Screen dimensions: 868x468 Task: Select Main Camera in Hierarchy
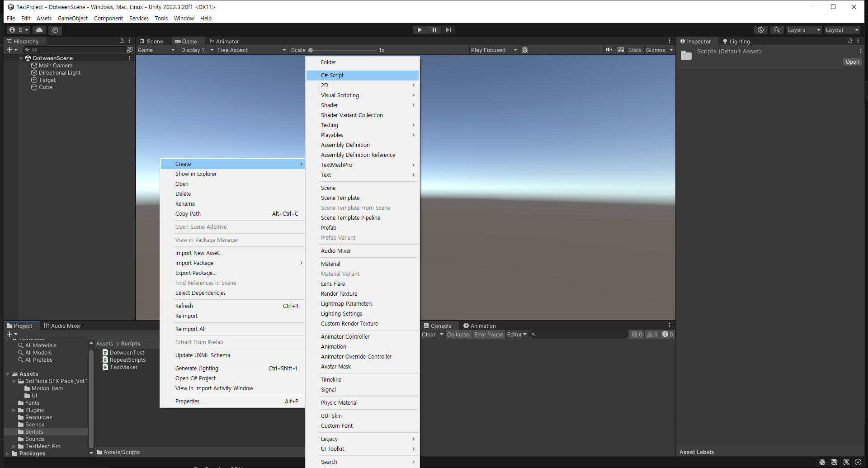tap(56, 66)
